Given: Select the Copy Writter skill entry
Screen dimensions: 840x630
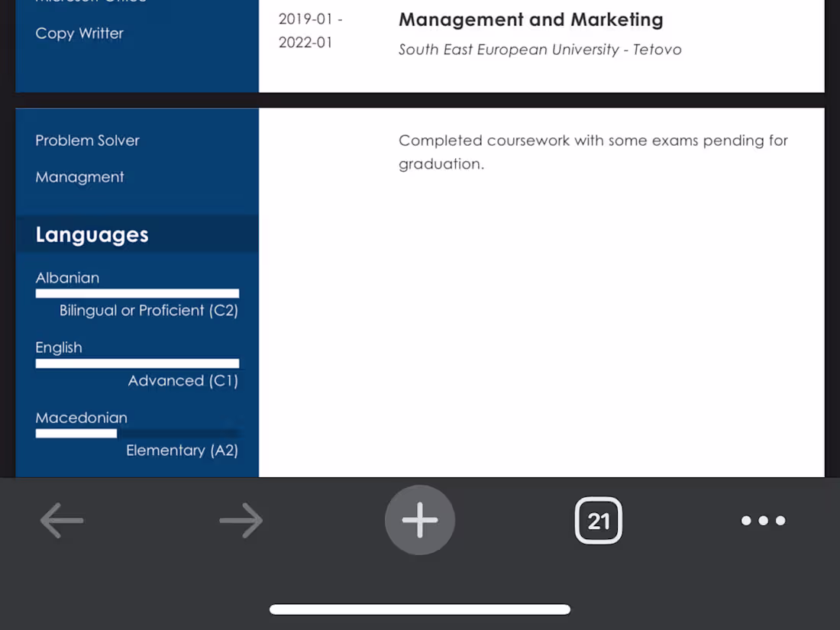Looking at the screenshot, I should [x=79, y=33].
